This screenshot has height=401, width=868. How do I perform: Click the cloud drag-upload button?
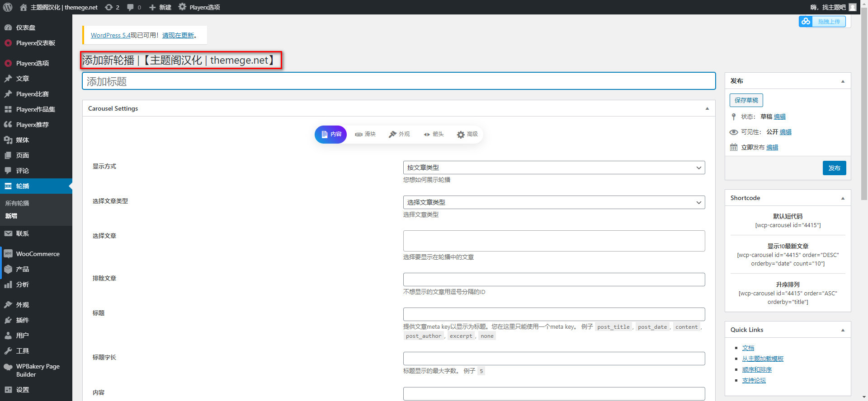822,21
